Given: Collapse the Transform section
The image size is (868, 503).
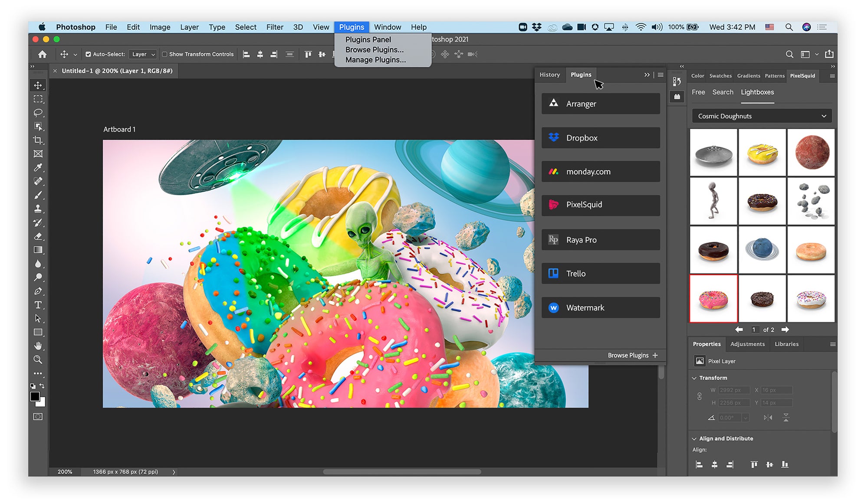Looking at the screenshot, I should click(694, 378).
